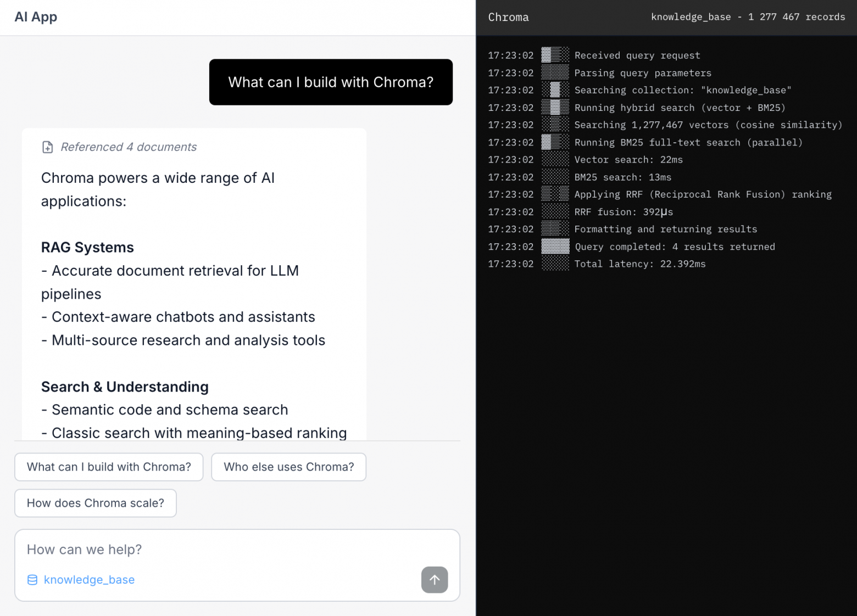Click "Classic search with meaning-based ranking" line
The height and width of the screenshot is (616, 857).
(194, 433)
